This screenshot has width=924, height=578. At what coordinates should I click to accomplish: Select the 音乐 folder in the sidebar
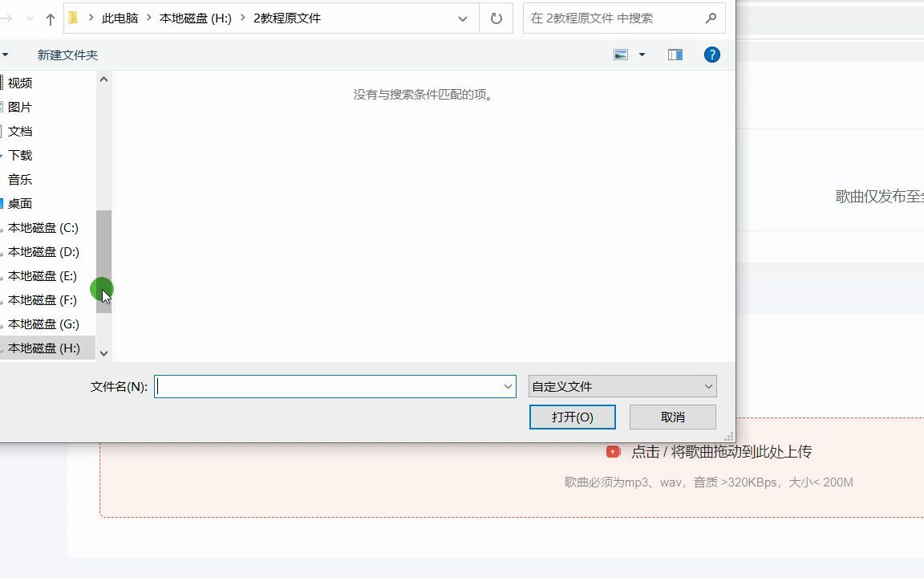(20, 179)
